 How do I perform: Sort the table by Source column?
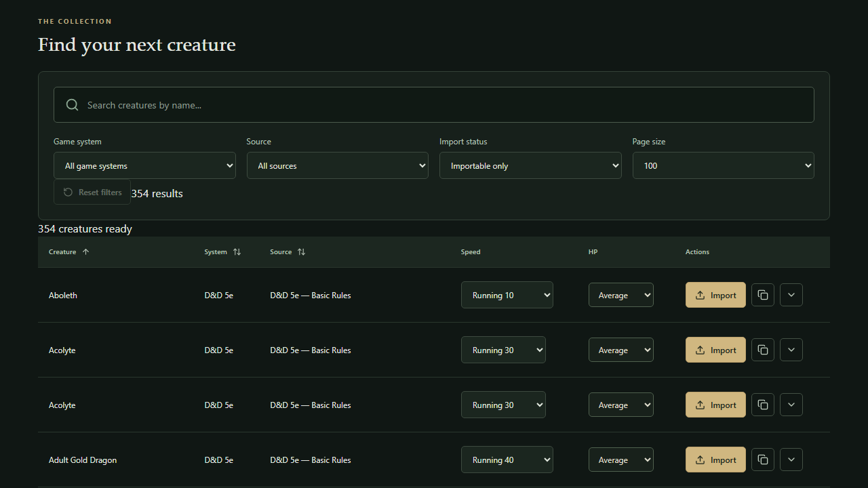[x=288, y=252]
